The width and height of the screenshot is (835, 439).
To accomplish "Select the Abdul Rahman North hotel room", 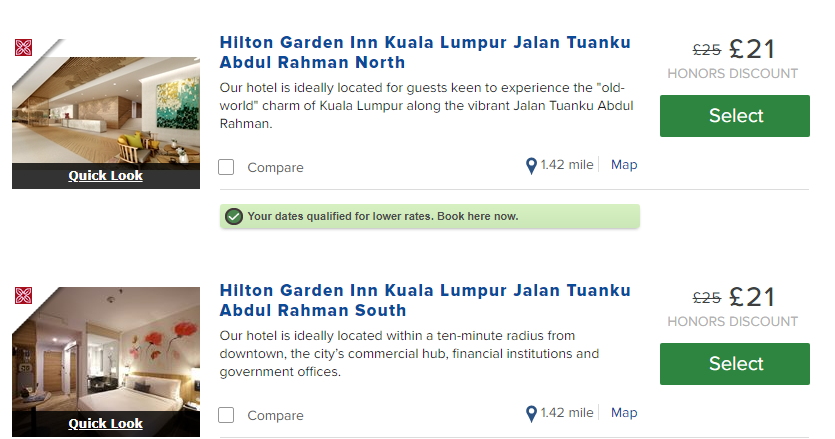I will click(x=735, y=116).
